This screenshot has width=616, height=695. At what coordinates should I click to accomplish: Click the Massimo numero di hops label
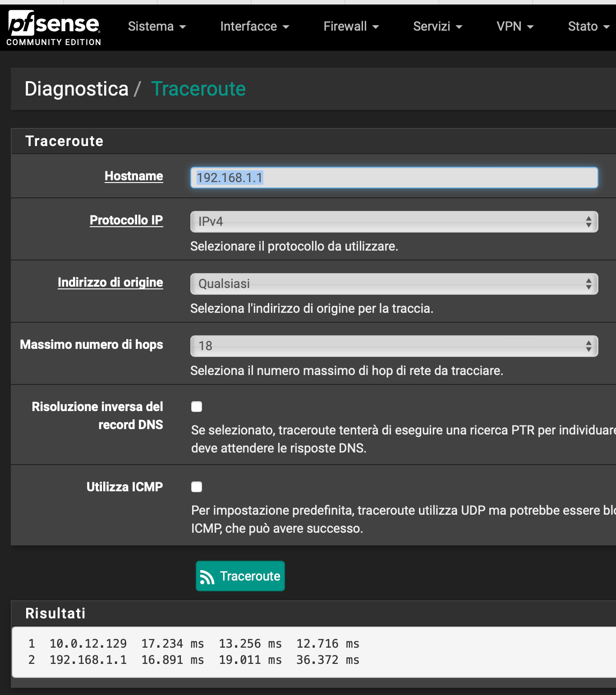click(x=92, y=344)
